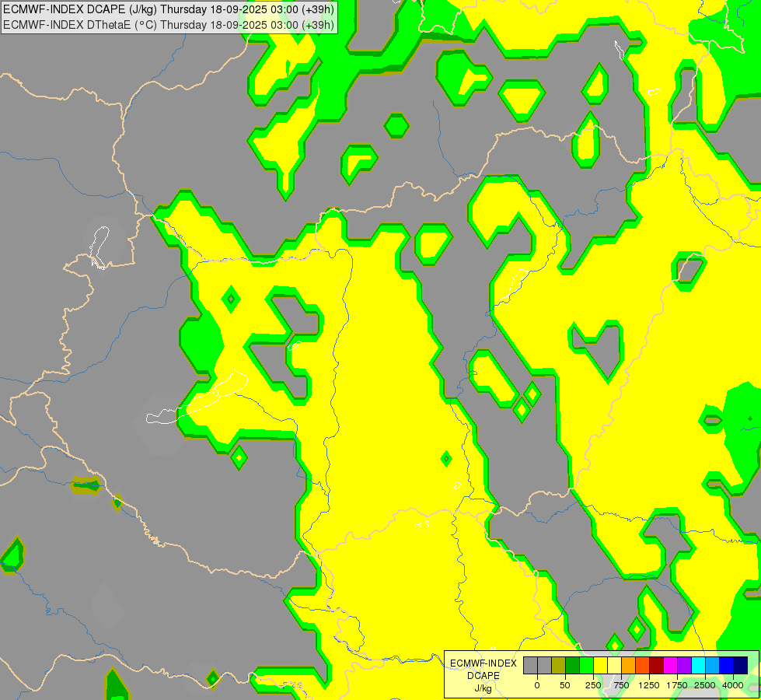Screen dimensions: 761x700
Task: Select the olive swatch in the DCAPE legend
Action: click(x=559, y=666)
